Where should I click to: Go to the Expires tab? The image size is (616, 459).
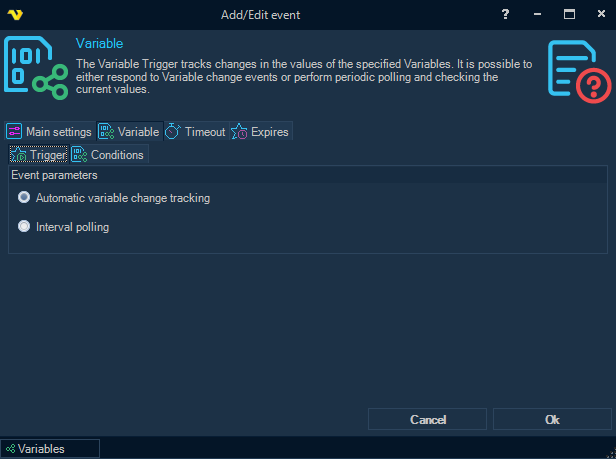268,132
